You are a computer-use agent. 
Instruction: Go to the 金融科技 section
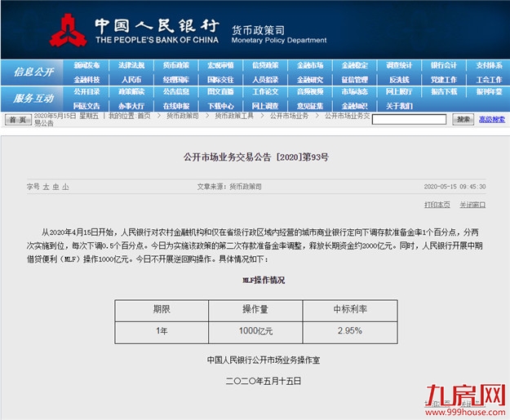click(x=86, y=80)
